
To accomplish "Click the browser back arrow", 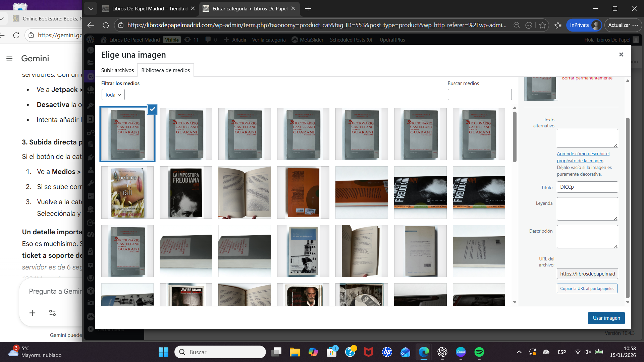I will pos(91,25).
